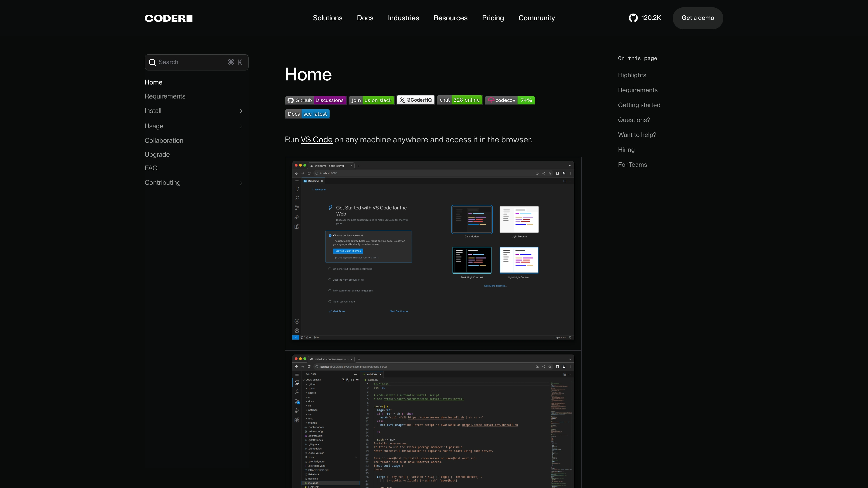Viewport: 868px width, 488px height.
Task: Open the Solutions menu
Action: 328,18
